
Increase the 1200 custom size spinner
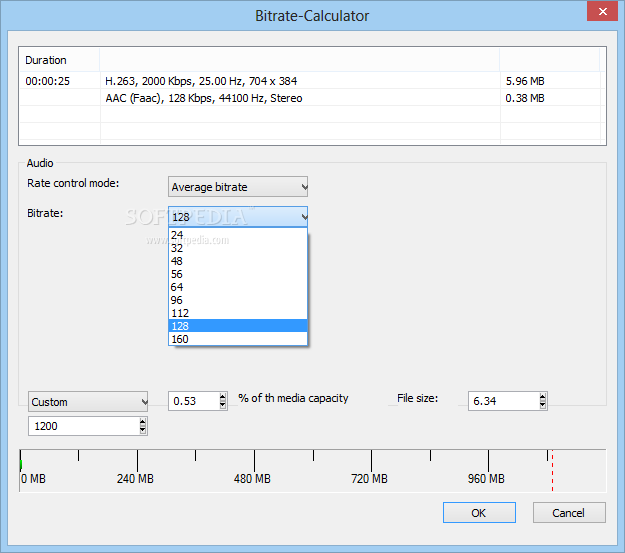pos(142,422)
